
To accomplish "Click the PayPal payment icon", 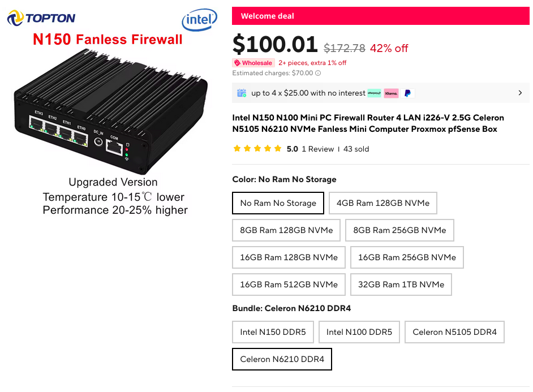I will (407, 93).
